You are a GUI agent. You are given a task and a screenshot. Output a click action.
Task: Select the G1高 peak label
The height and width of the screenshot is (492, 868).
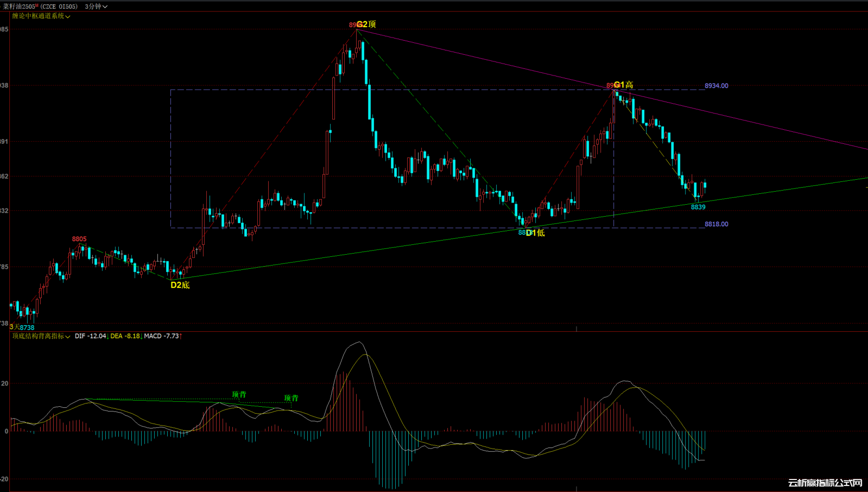(x=624, y=85)
